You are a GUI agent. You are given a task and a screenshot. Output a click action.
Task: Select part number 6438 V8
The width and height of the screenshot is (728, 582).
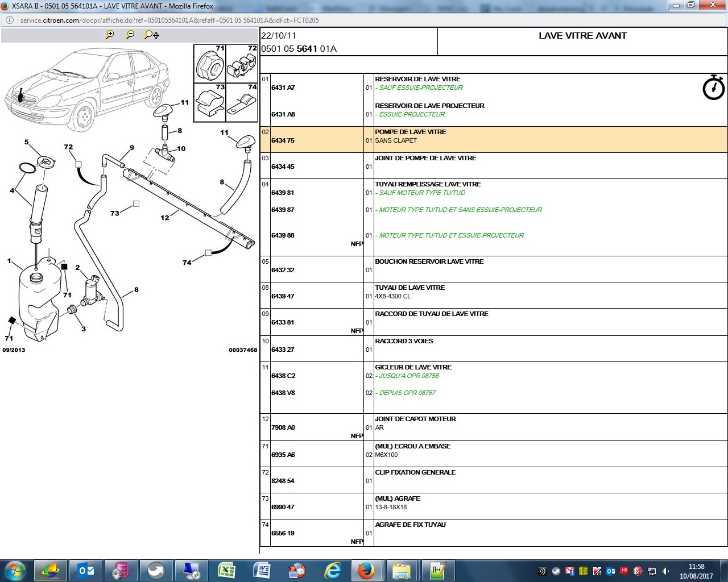283,393
